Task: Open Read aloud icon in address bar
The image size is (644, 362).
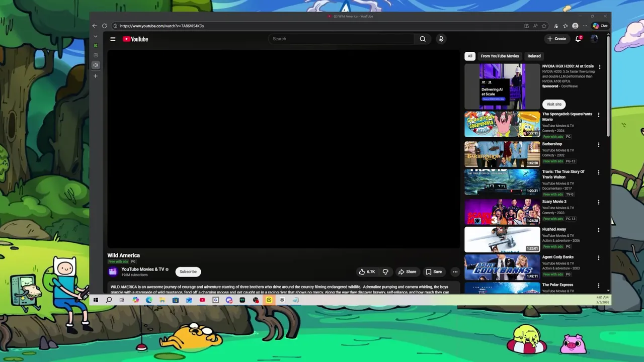Action: pyautogui.click(x=535, y=26)
